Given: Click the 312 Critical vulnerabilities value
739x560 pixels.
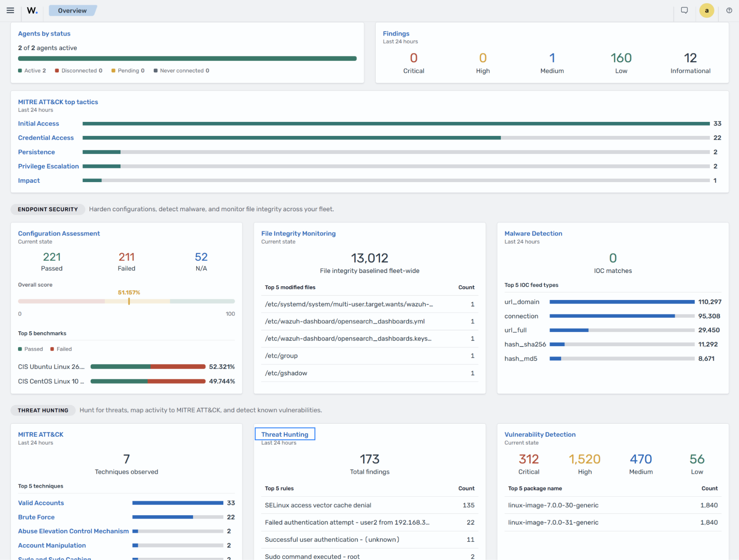Looking at the screenshot, I should click(x=529, y=459).
